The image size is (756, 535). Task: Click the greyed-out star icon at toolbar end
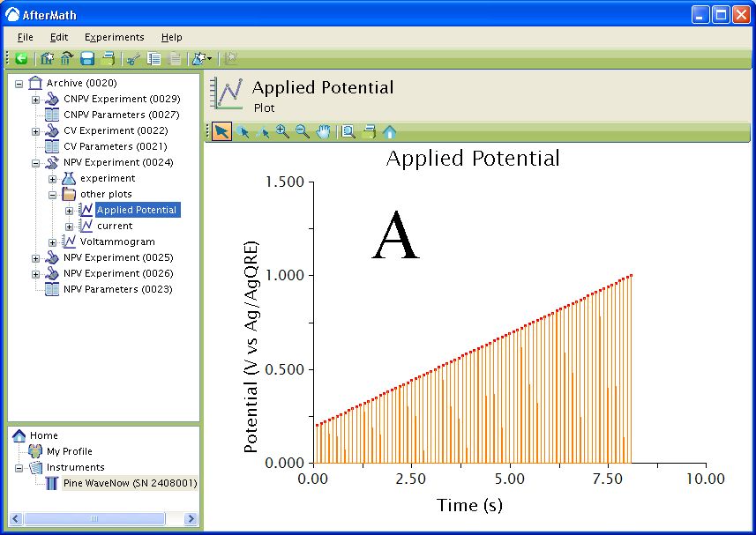(231, 59)
